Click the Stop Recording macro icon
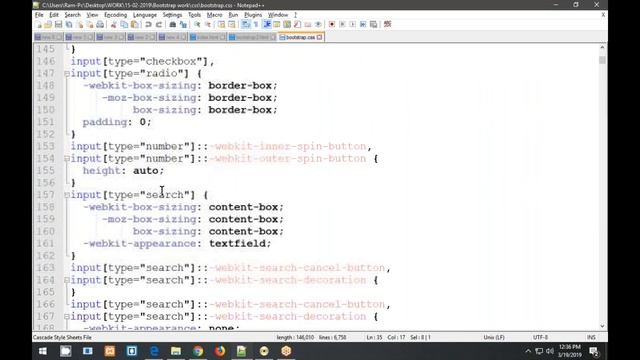 pos(342,24)
